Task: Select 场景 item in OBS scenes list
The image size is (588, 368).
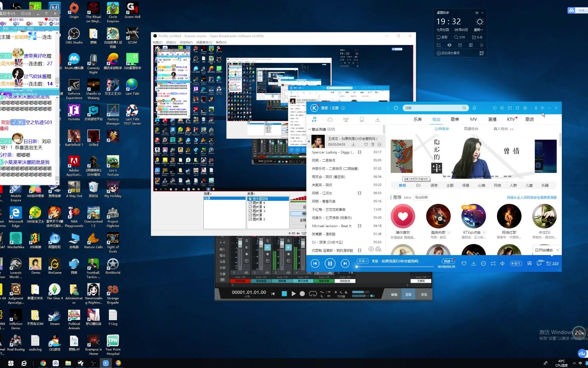Action: tap(224, 198)
